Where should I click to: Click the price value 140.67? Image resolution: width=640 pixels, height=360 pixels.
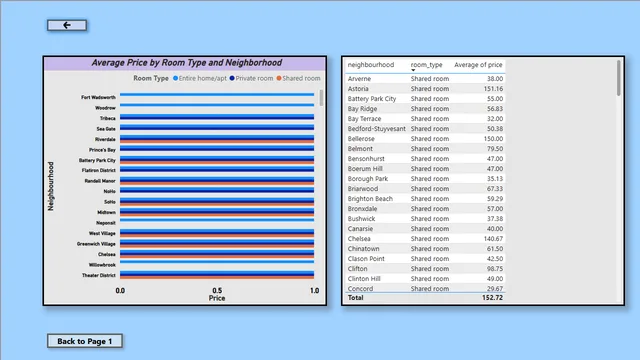coord(493,239)
